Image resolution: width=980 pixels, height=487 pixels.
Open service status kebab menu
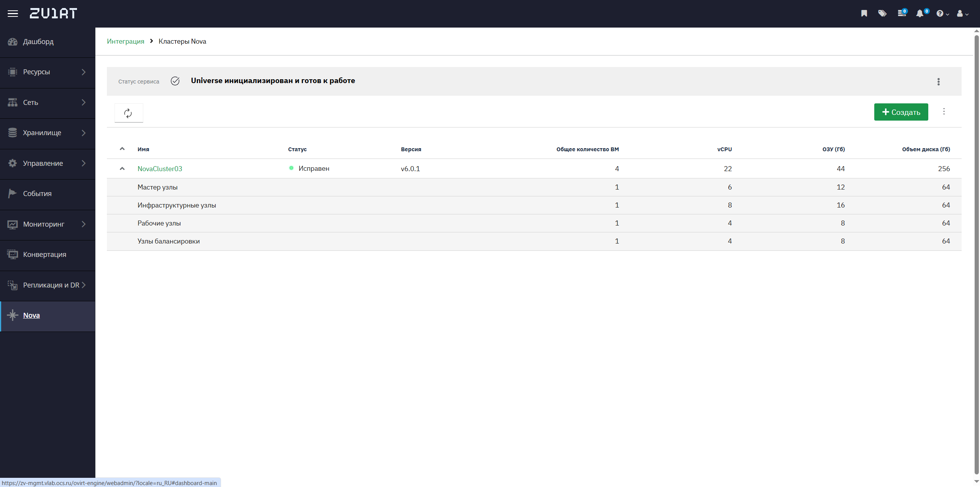(938, 82)
